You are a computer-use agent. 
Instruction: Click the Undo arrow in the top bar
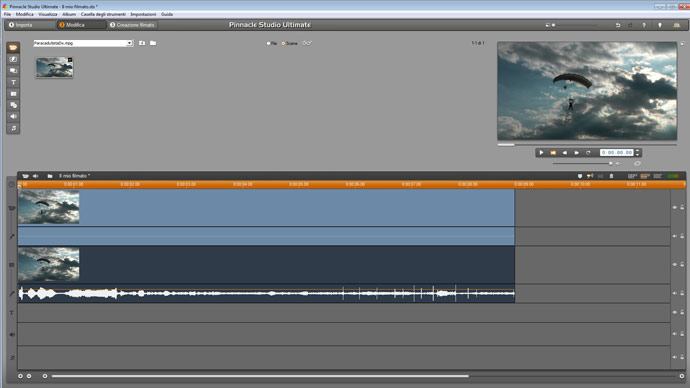(x=618, y=25)
